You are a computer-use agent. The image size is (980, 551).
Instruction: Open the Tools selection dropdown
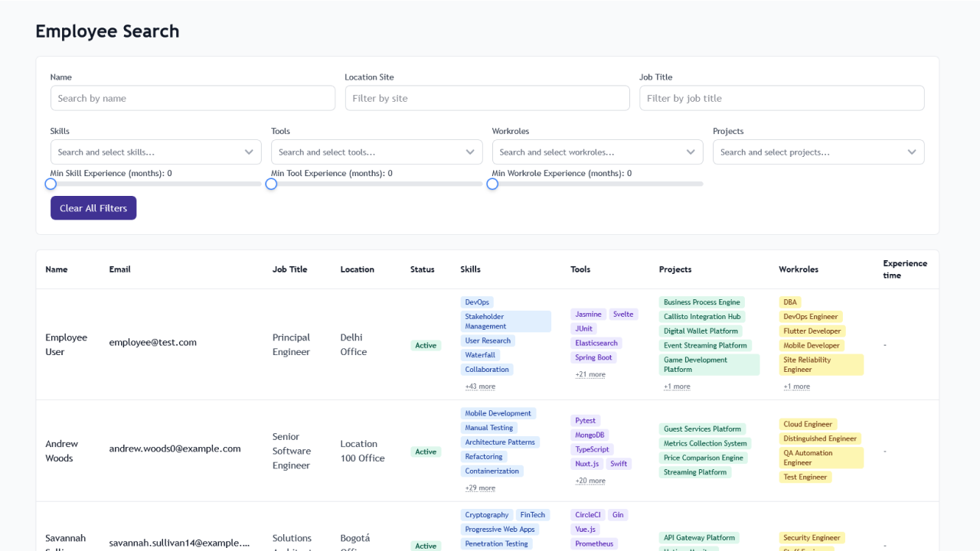tap(377, 152)
